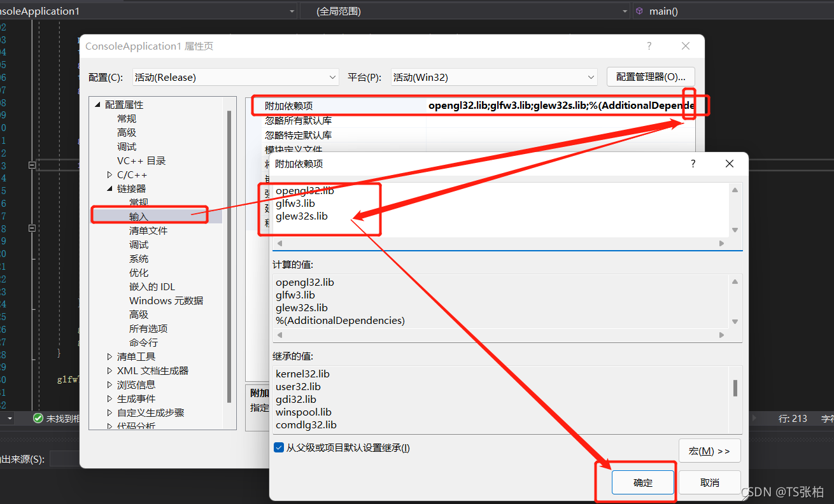Screen dimensions: 834x504
Task: Click the property tree vertical scrollbar
Action: point(230,256)
